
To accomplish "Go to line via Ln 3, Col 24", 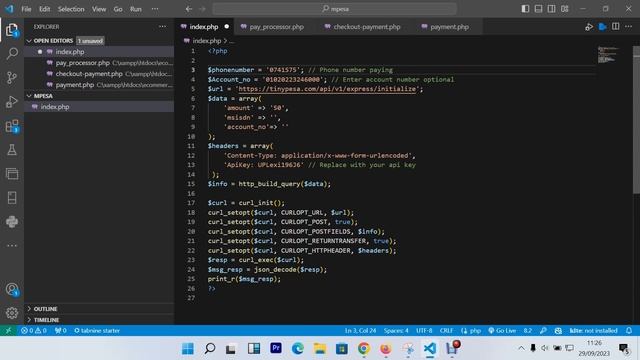I will click(360, 331).
